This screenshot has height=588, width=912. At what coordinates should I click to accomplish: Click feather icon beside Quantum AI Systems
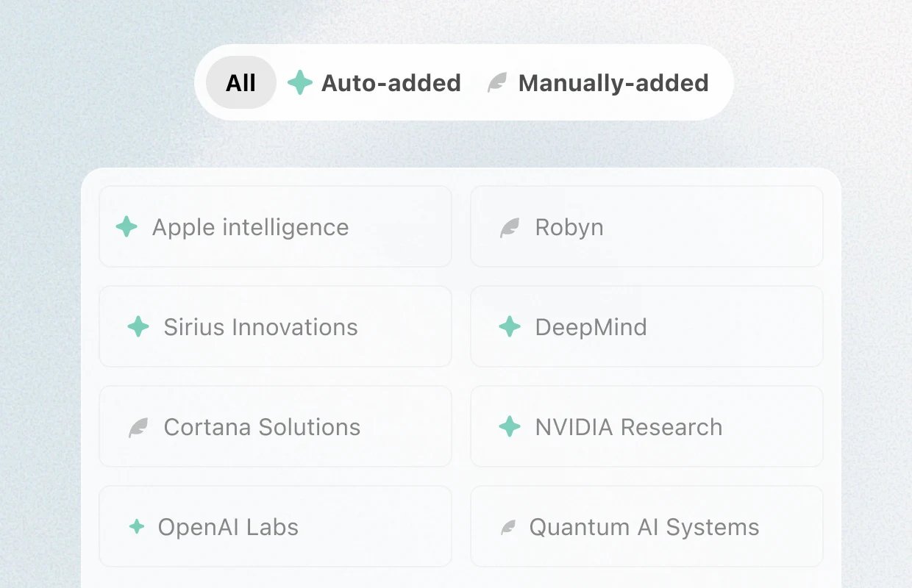(x=508, y=527)
